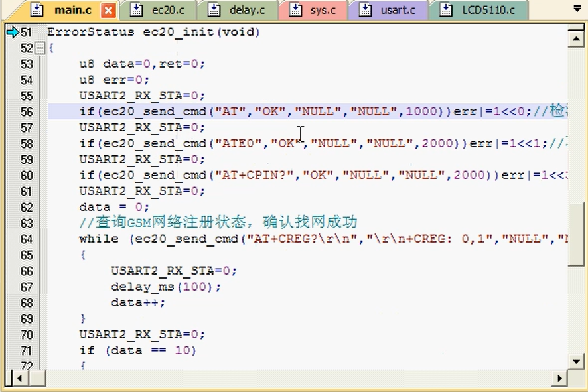Click the "AT+CREG?\r\n" string on line 64
This screenshot has width=588, height=392.
pos(304,239)
